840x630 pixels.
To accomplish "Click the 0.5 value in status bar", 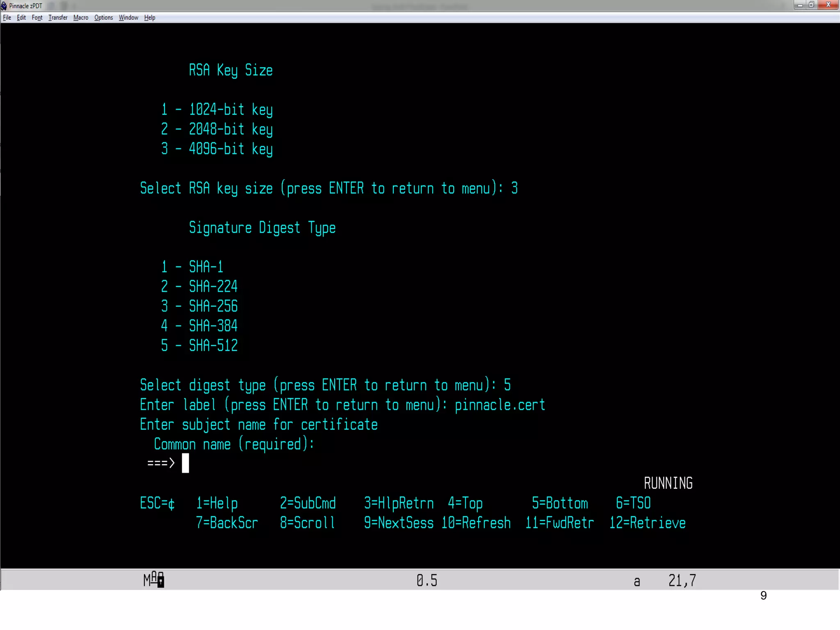I will (427, 580).
